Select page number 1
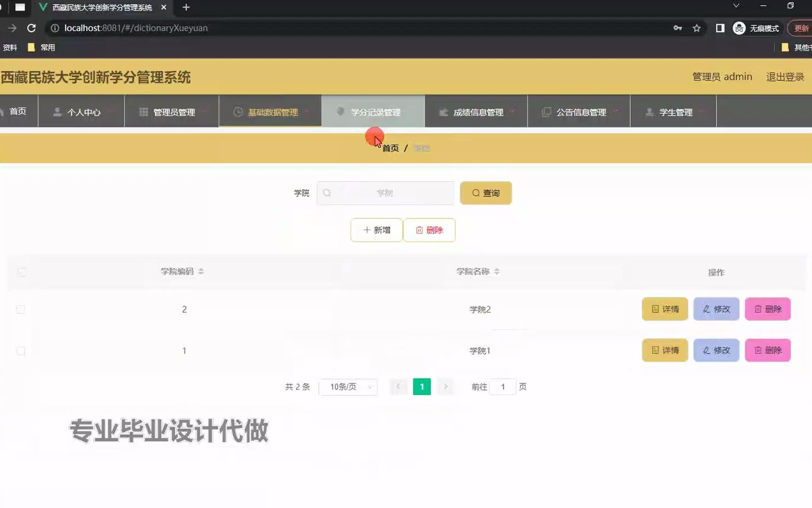This screenshot has height=508, width=812. pyautogui.click(x=422, y=387)
